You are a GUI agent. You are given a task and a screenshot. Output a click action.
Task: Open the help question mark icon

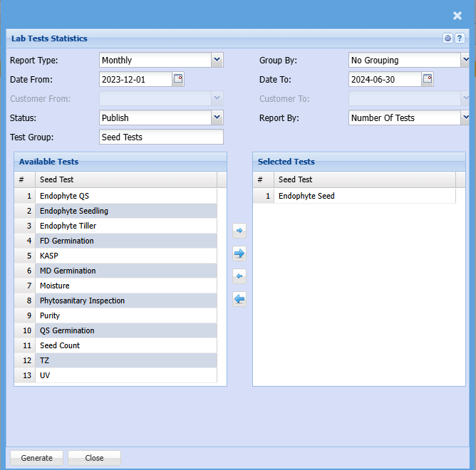click(460, 38)
